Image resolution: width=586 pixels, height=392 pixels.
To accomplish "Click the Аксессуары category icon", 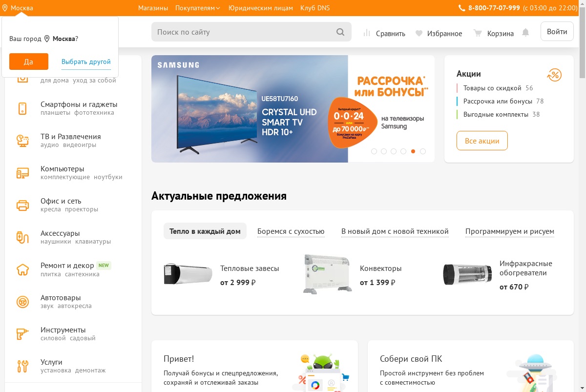I will pyautogui.click(x=22, y=237).
